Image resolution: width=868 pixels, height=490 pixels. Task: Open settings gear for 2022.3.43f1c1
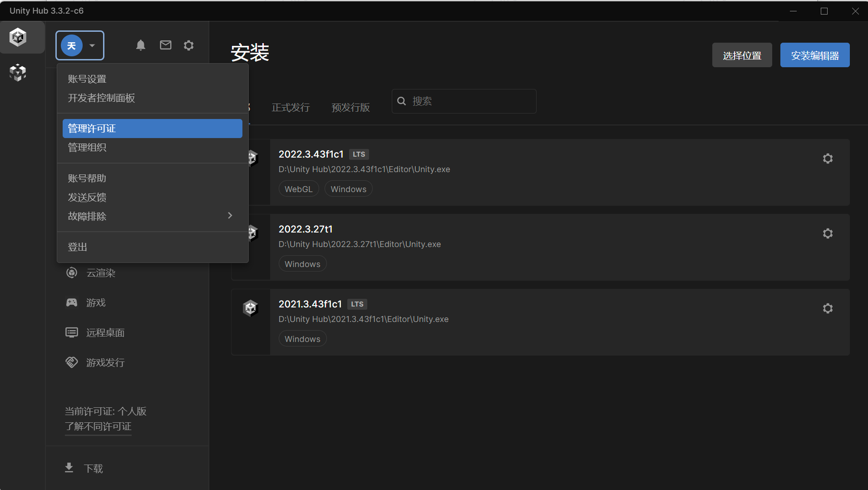pos(828,158)
